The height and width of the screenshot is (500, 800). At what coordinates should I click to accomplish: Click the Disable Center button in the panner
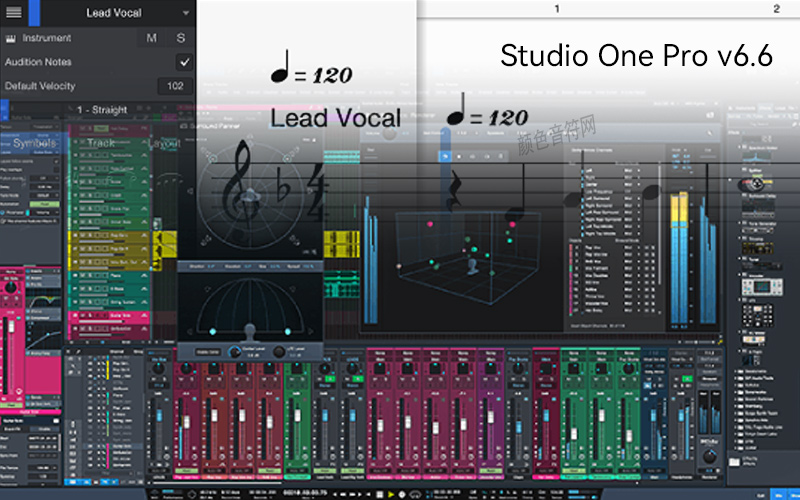click(208, 352)
